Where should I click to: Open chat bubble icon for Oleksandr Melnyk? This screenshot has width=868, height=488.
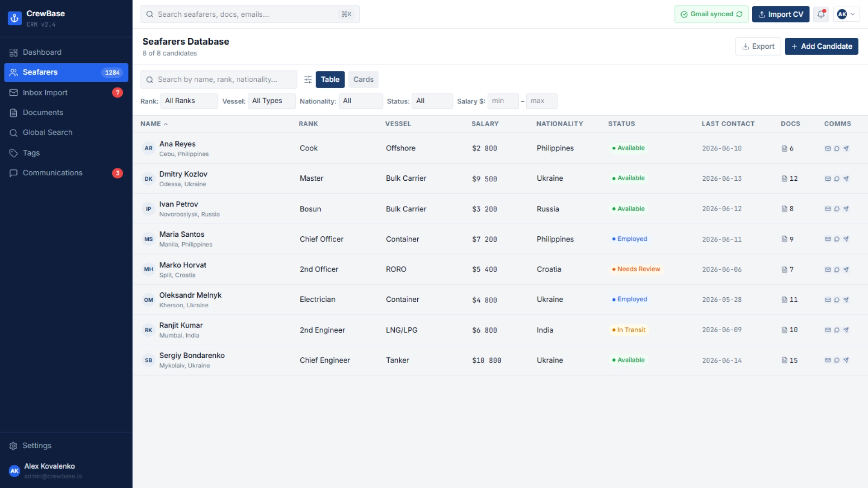click(x=837, y=300)
